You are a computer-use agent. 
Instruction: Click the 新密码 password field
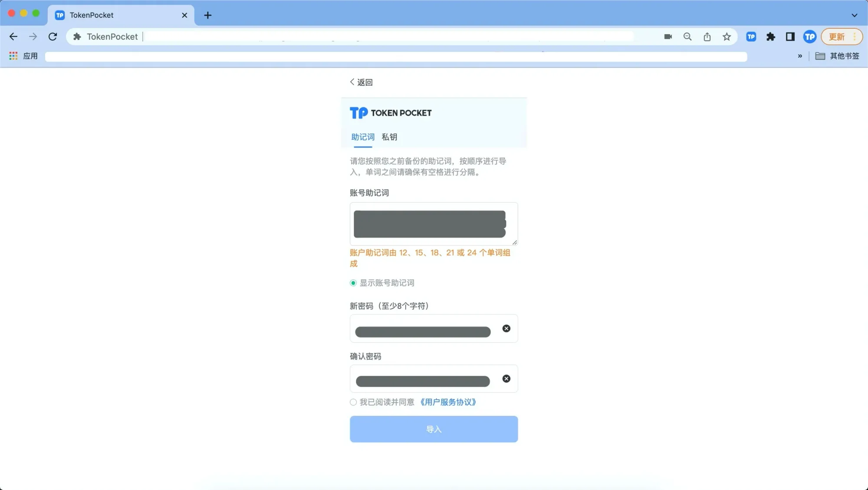(434, 329)
